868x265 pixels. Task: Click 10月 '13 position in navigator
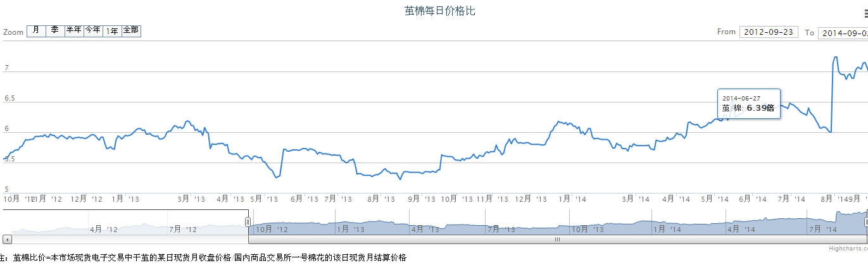coord(589,229)
